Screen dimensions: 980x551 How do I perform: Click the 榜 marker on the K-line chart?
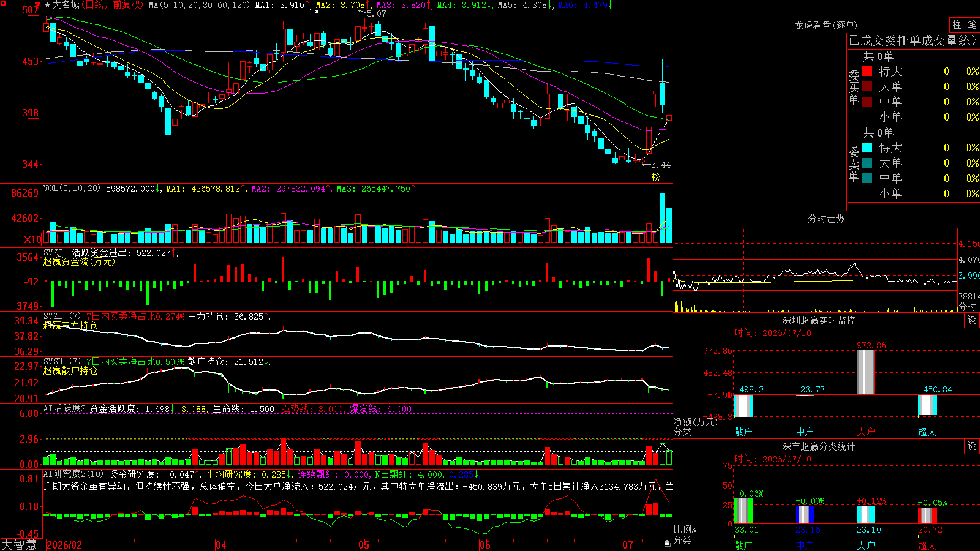pos(656,177)
